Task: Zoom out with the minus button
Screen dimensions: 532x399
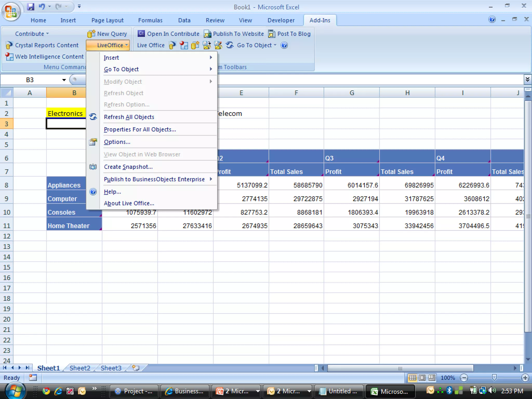Action: (464, 378)
